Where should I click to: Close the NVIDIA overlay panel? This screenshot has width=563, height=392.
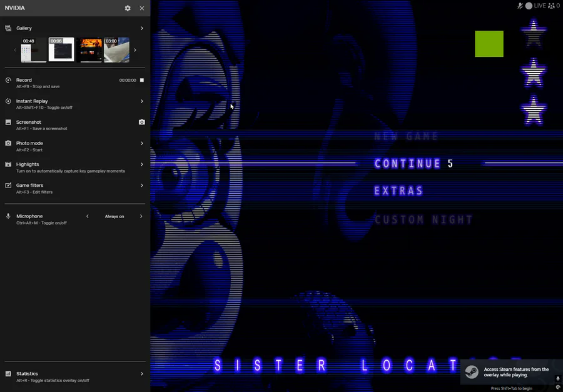[142, 8]
